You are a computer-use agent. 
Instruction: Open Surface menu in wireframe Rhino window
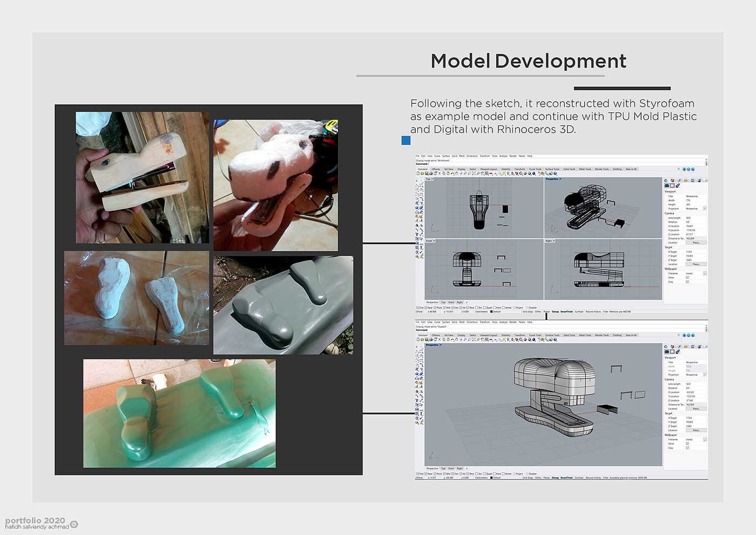[x=446, y=156]
